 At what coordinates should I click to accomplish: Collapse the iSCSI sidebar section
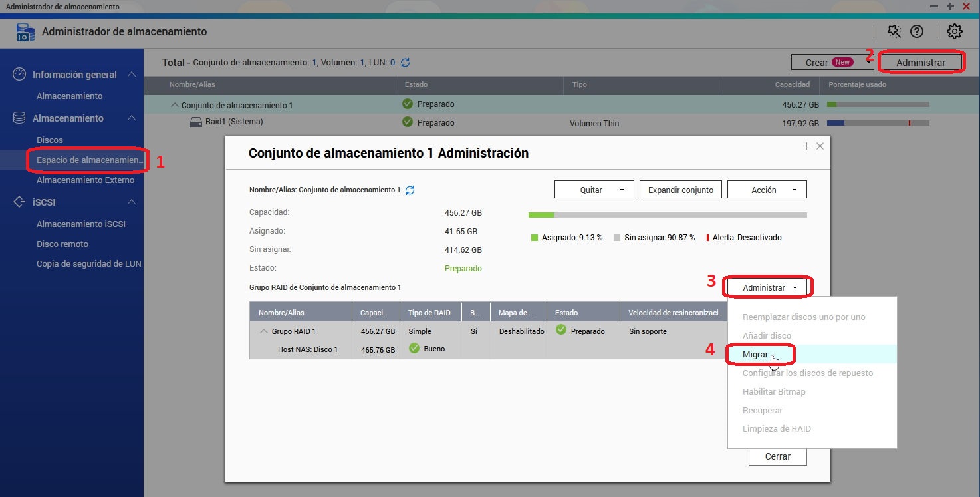coord(132,202)
